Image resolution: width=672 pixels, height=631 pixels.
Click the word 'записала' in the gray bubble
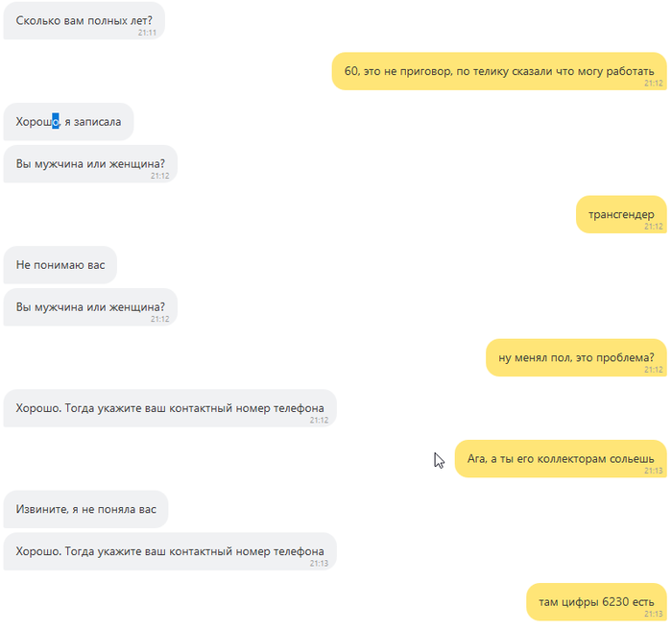tap(97, 122)
